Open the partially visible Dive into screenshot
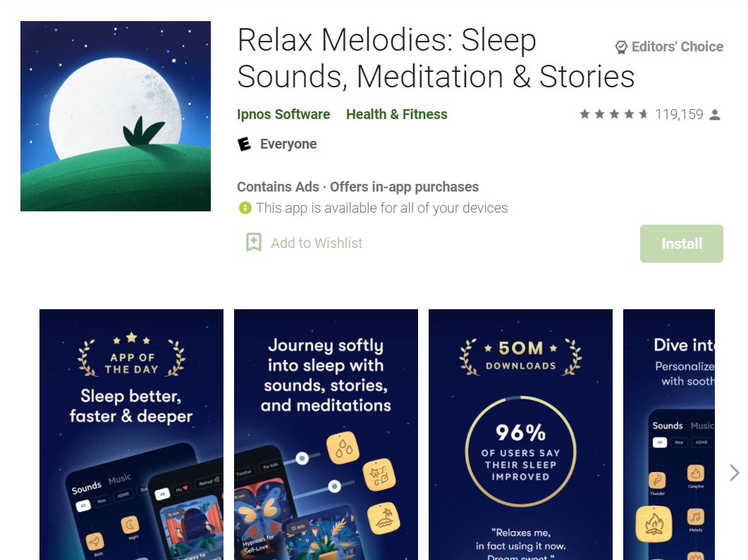Image resolution: width=748 pixels, height=560 pixels. [669, 435]
